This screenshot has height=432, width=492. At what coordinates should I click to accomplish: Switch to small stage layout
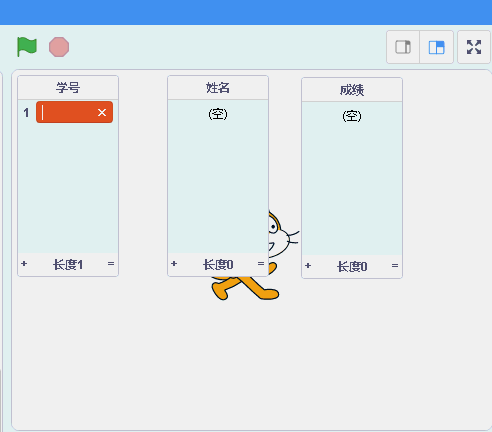pos(403,47)
